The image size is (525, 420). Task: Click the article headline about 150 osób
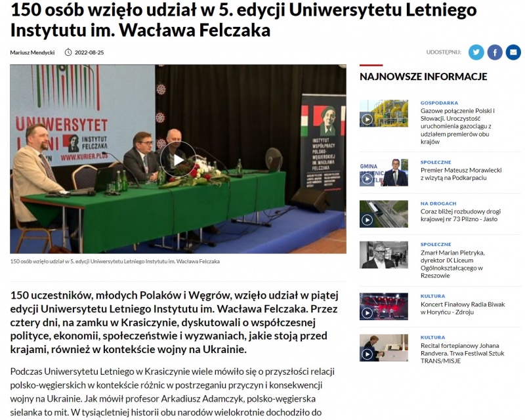point(243,20)
